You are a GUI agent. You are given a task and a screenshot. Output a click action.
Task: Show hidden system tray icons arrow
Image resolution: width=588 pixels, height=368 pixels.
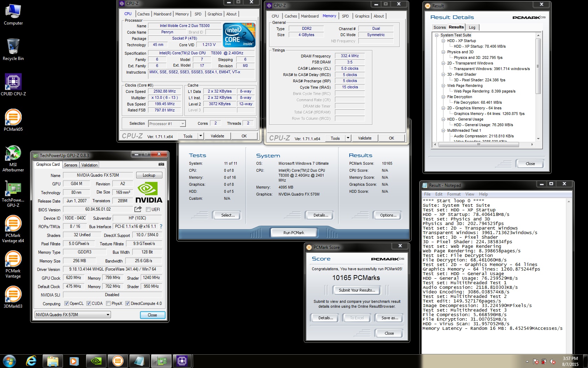(527, 361)
